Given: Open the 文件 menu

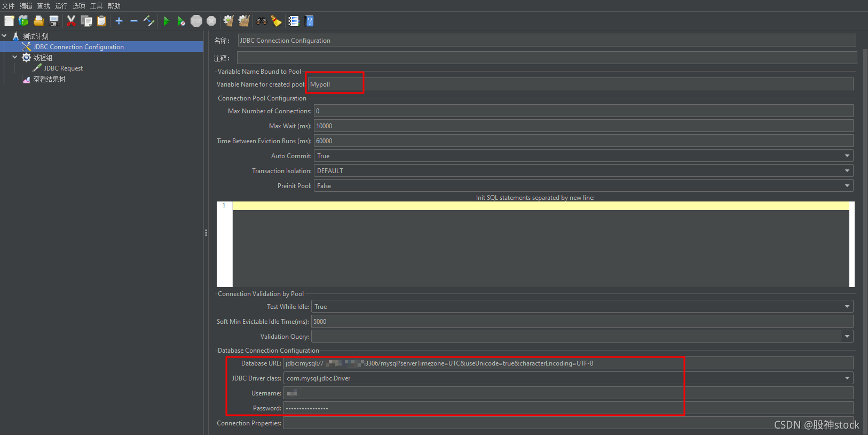Looking at the screenshot, I should (x=9, y=6).
